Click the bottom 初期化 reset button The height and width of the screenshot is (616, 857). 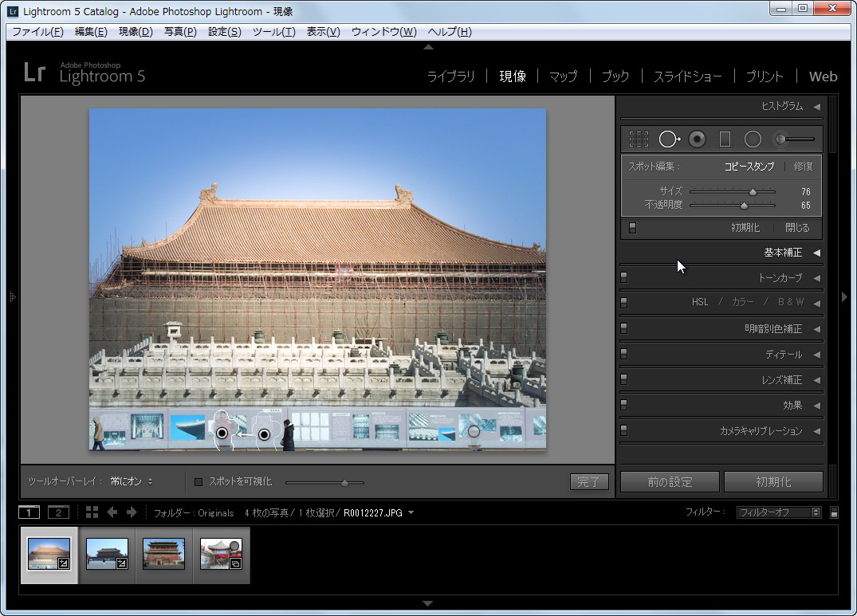[x=773, y=481]
